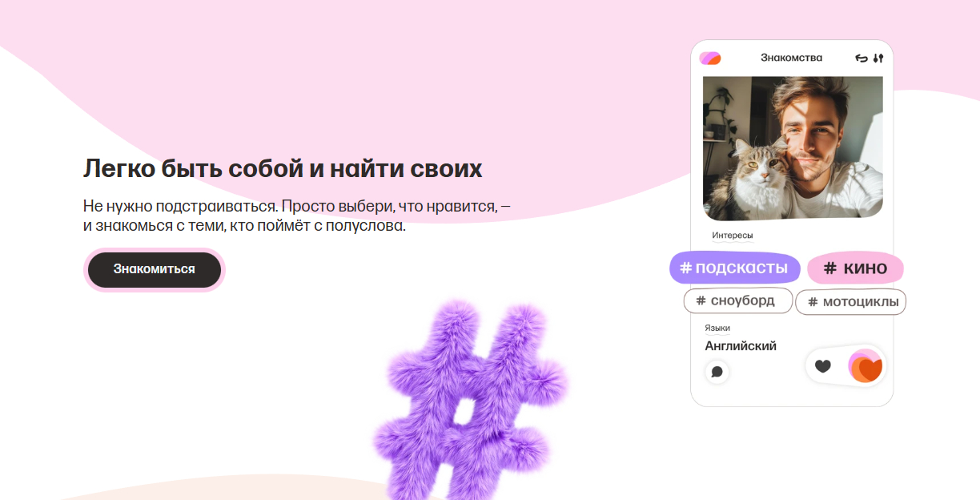
Task: Select the #подскасты interest tag
Action: click(734, 268)
